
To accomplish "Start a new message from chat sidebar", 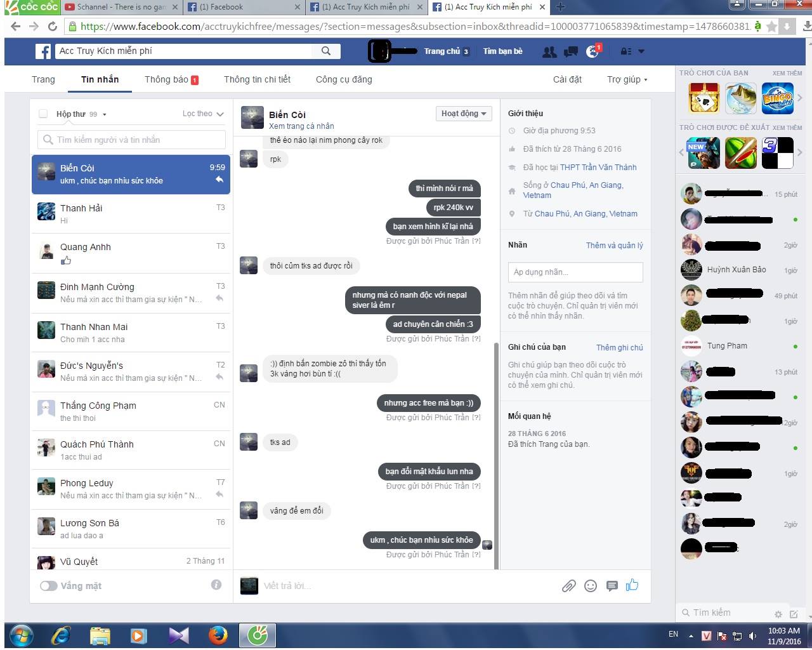I will (794, 614).
